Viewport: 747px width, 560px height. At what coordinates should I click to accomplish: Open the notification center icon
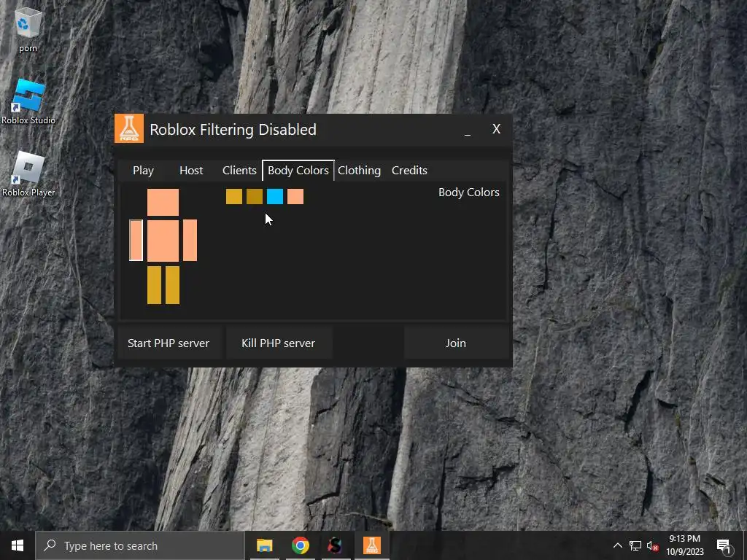[x=724, y=545]
